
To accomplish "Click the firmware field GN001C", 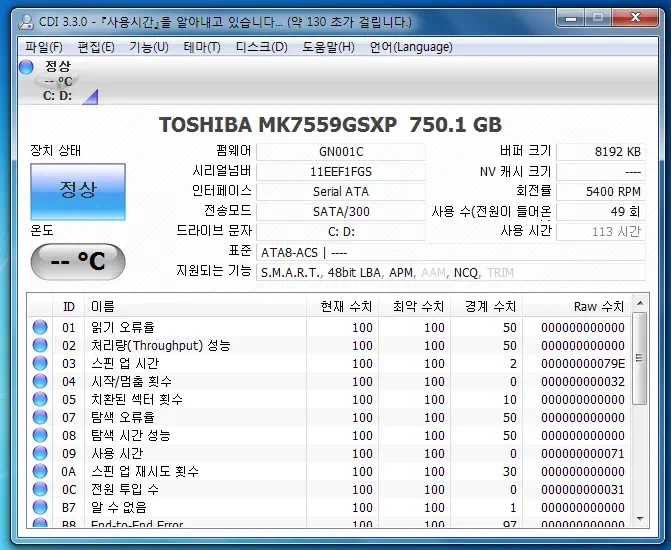I will 341,152.
